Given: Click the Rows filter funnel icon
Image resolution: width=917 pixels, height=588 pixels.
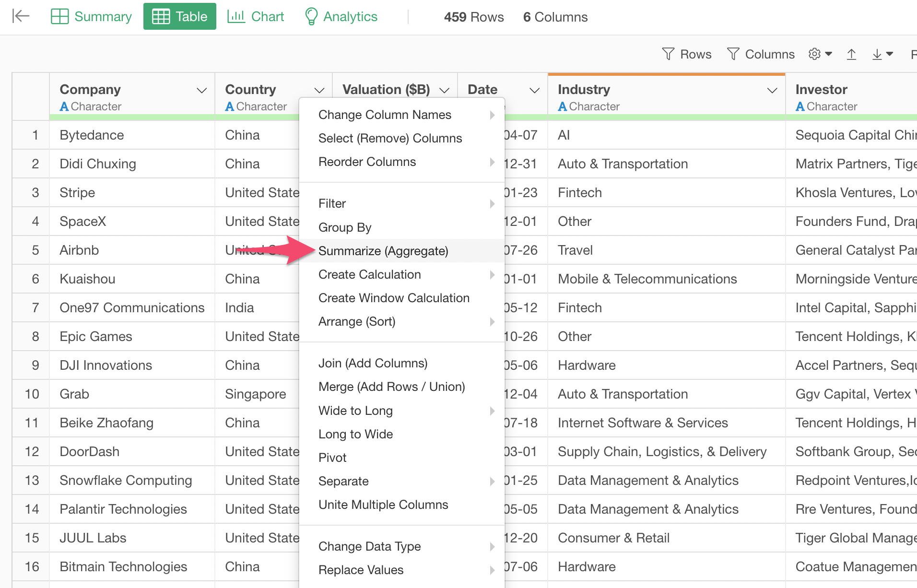Looking at the screenshot, I should click(668, 54).
